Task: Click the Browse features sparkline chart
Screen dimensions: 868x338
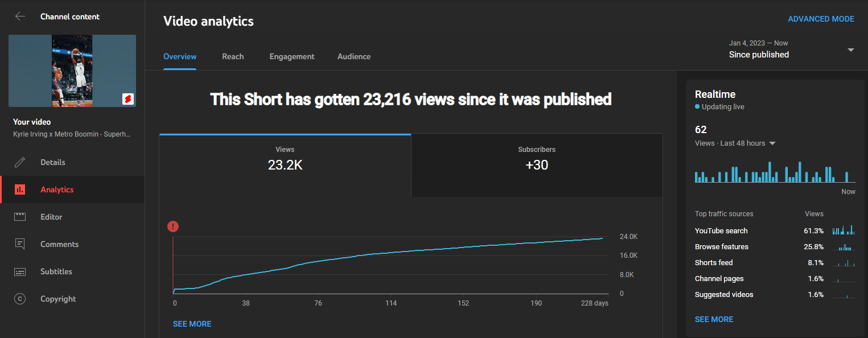Action: coord(844,246)
